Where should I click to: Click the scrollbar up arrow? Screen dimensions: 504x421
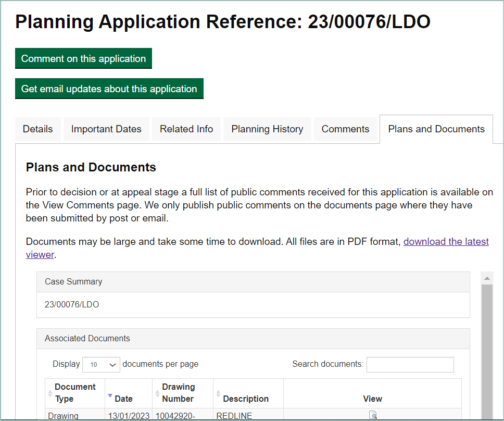click(x=487, y=278)
